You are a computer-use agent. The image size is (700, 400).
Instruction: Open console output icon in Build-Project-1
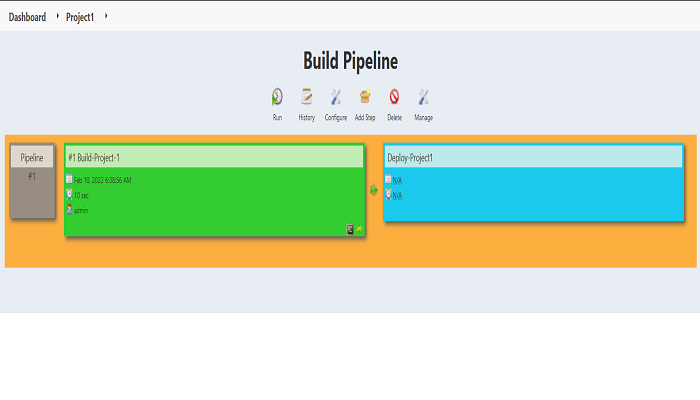pyautogui.click(x=350, y=229)
